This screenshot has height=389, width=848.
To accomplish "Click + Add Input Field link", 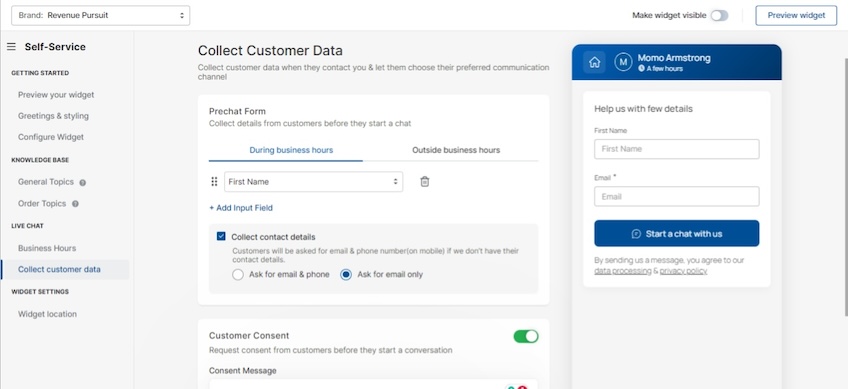I will (x=241, y=208).
